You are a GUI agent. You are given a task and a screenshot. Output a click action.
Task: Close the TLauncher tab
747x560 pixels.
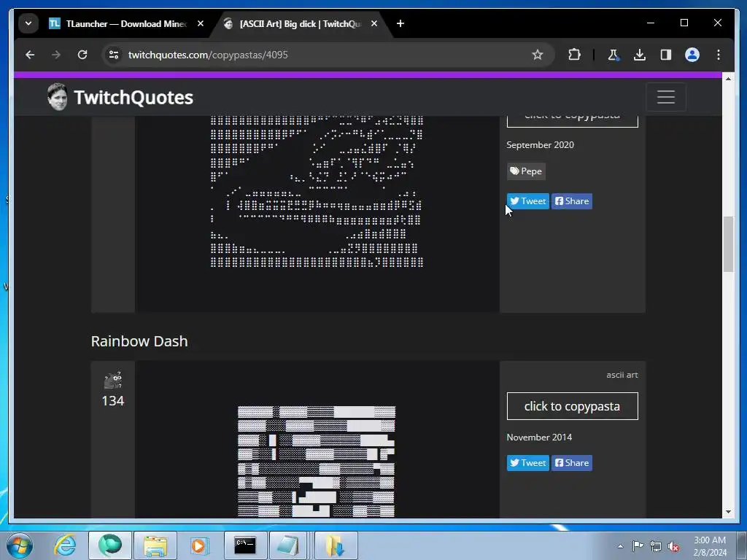point(201,23)
